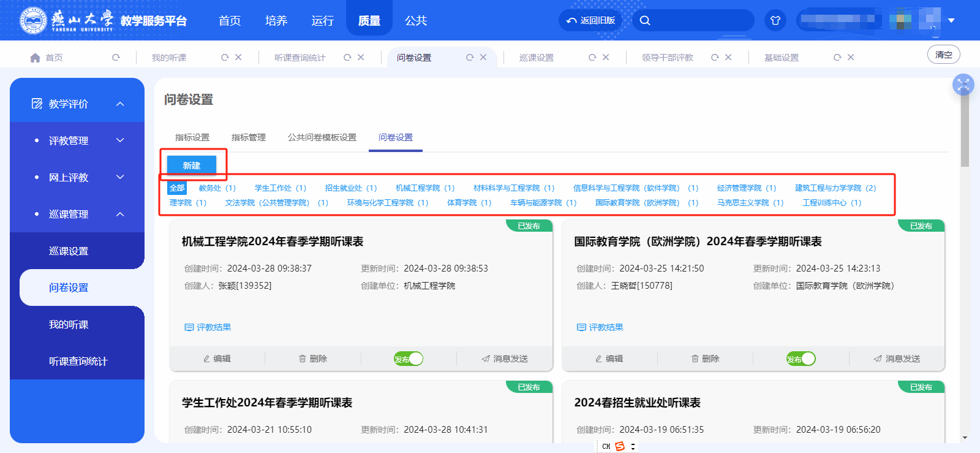Open the 培养 top menu
Image resolution: width=980 pixels, height=453 pixels.
pyautogui.click(x=276, y=21)
